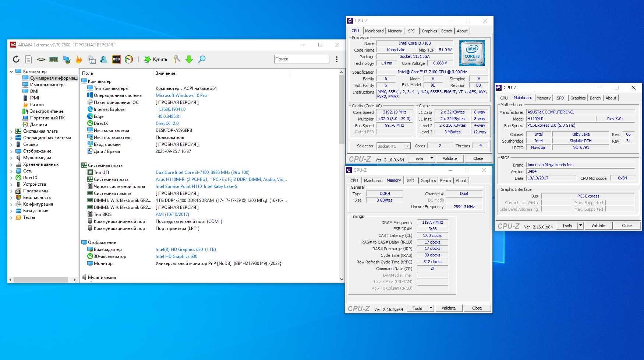Click the AIDA64 search field
Image resolution: width=644 pixels, height=360 pixels.
click(x=302, y=59)
